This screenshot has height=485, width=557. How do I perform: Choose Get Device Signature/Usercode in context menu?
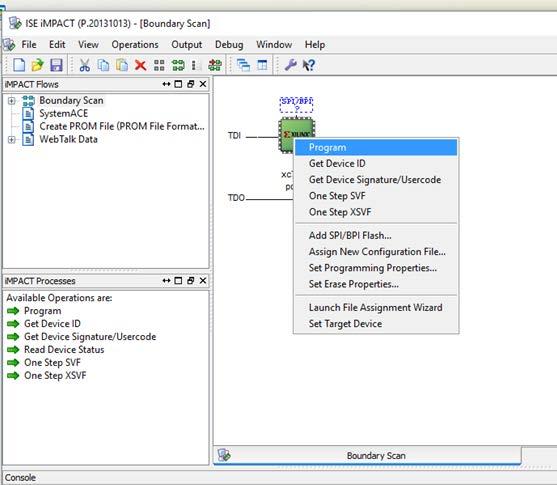click(376, 180)
